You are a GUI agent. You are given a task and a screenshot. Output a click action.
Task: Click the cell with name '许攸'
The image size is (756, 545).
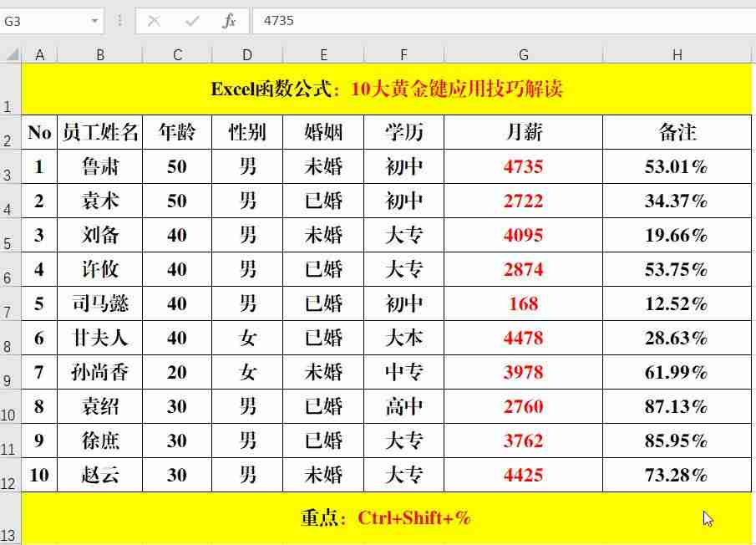point(99,269)
